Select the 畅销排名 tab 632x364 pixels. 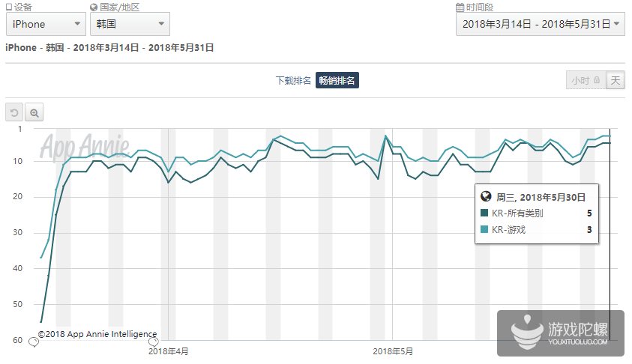tap(337, 80)
